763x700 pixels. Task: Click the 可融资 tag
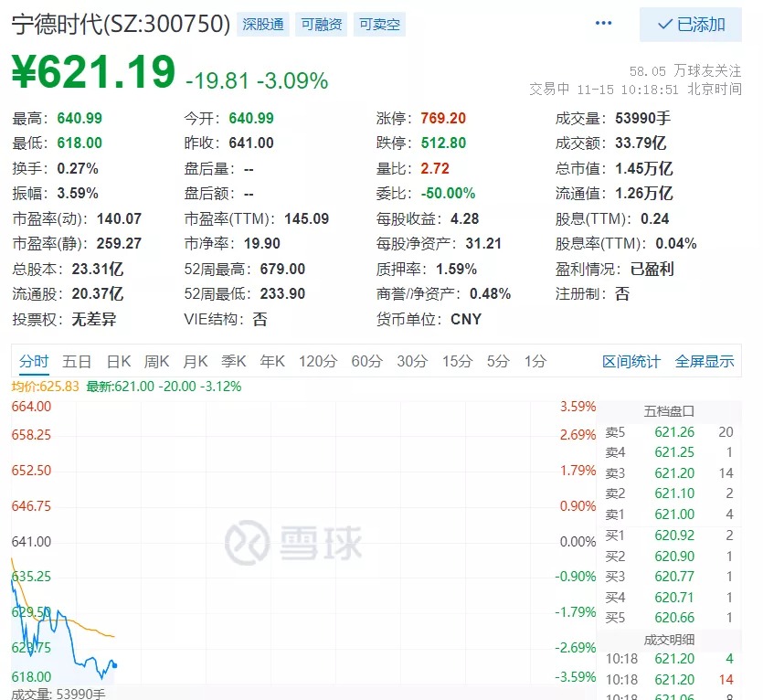321,25
